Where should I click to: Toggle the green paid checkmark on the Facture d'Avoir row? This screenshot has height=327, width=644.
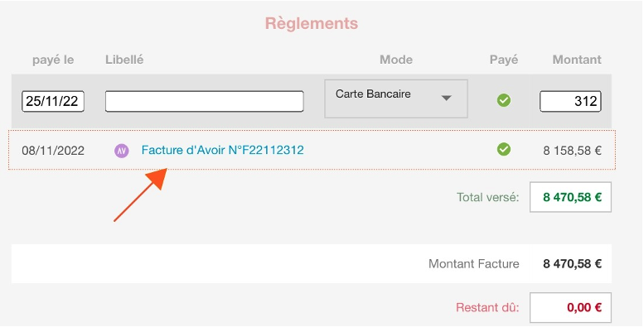click(x=504, y=149)
